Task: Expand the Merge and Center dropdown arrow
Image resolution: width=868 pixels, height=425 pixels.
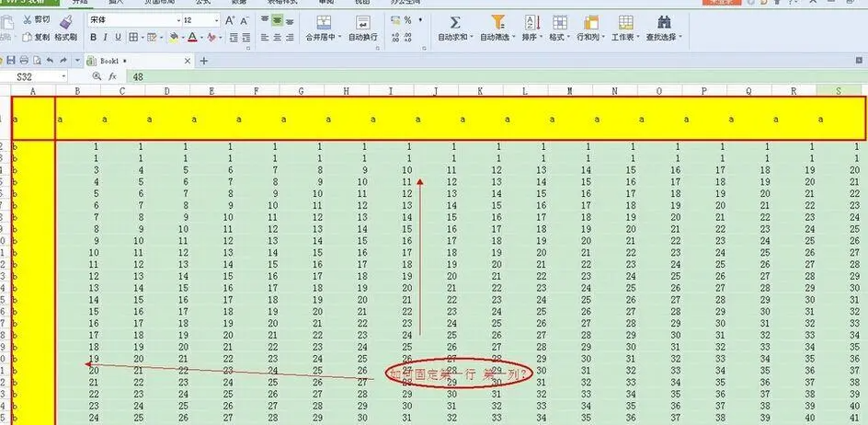Action: 340,38
